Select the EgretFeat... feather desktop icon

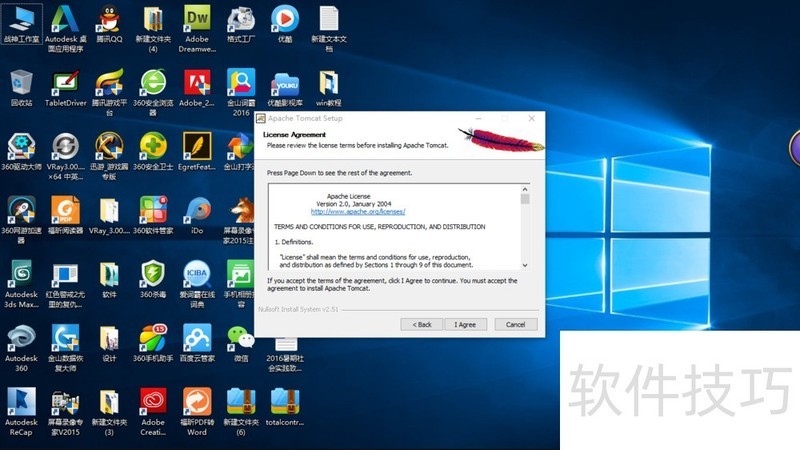tap(197, 152)
